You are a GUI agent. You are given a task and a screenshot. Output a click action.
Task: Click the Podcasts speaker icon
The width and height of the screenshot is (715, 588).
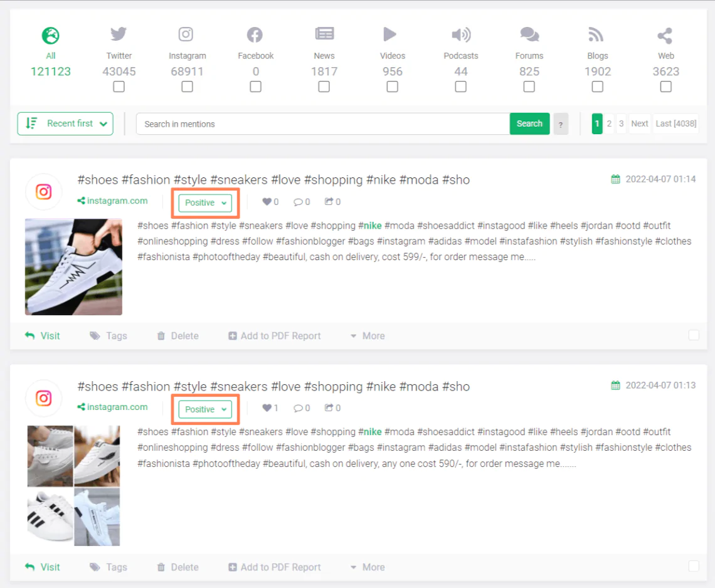point(461,34)
